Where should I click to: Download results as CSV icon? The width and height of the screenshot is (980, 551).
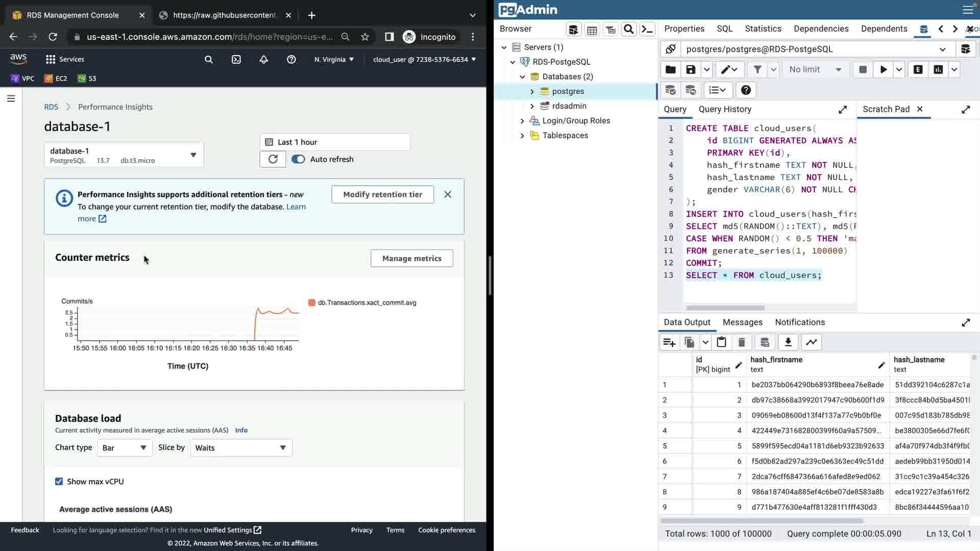point(788,342)
